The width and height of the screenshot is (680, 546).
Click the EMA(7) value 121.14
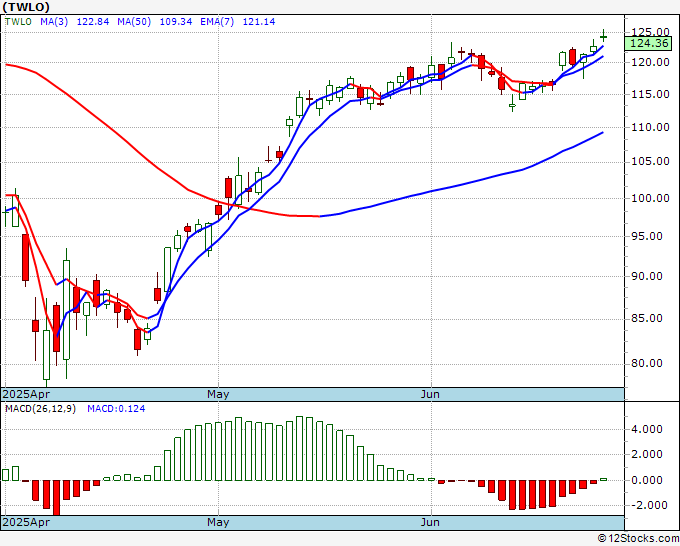click(x=258, y=22)
